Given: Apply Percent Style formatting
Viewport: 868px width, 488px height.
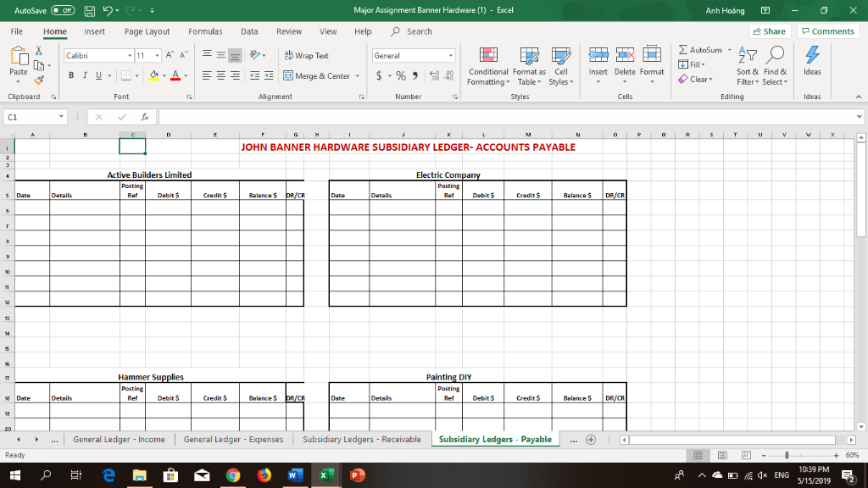Looking at the screenshot, I should point(402,75).
